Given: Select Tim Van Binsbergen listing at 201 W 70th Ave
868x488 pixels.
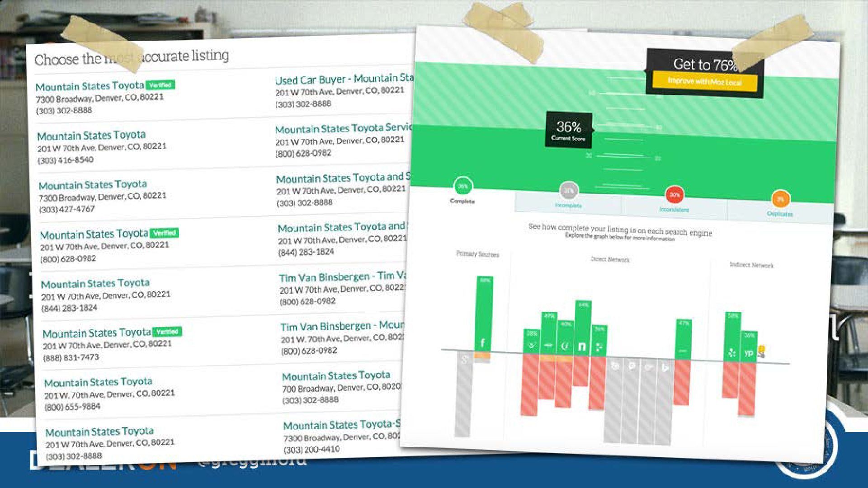Looking at the screenshot, I should pyautogui.click(x=343, y=288).
